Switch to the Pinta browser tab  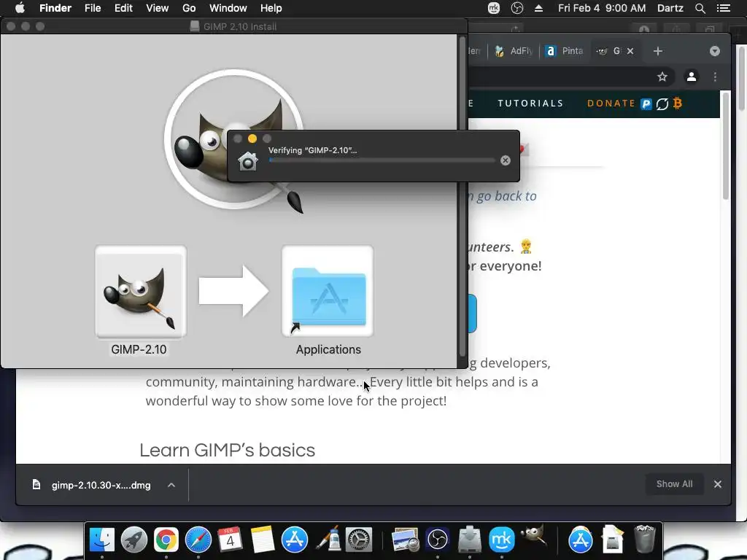click(x=565, y=51)
